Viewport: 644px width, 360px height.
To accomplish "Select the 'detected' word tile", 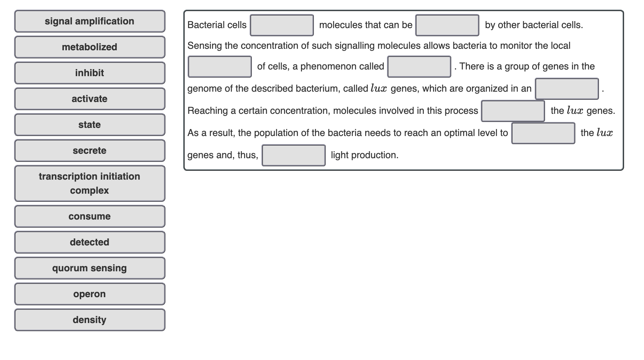I will click(89, 242).
